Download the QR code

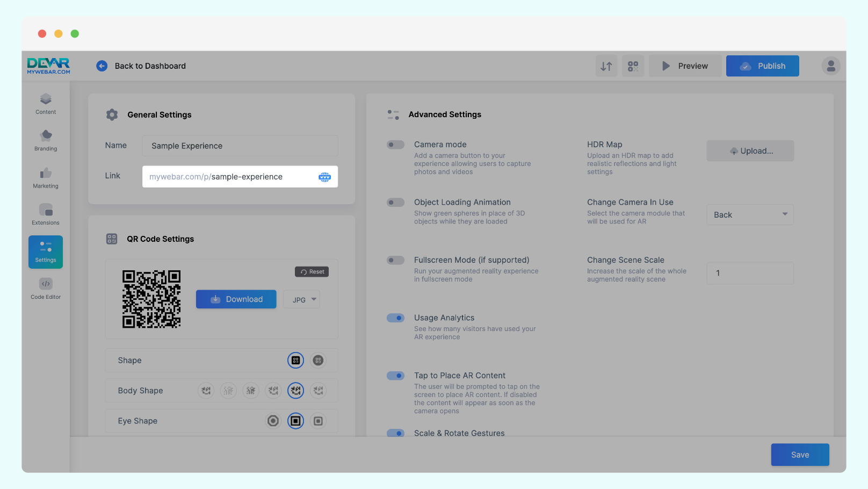[236, 299]
